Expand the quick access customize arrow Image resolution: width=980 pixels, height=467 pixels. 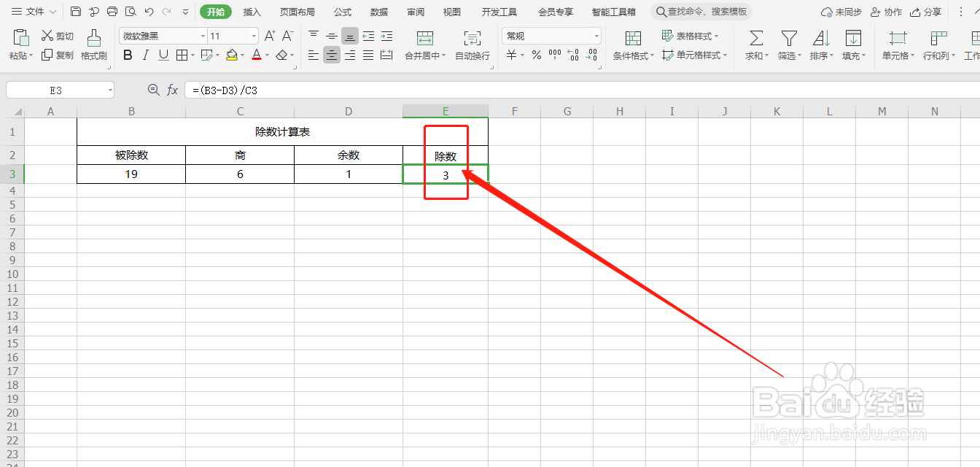coord(185,12)
